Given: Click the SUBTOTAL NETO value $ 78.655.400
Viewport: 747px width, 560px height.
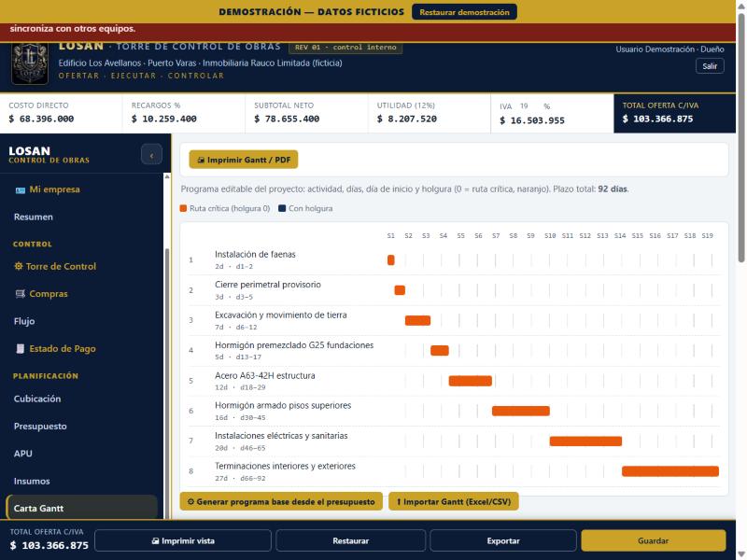Looking at the screenshot, I should click(x=287, y=119).
